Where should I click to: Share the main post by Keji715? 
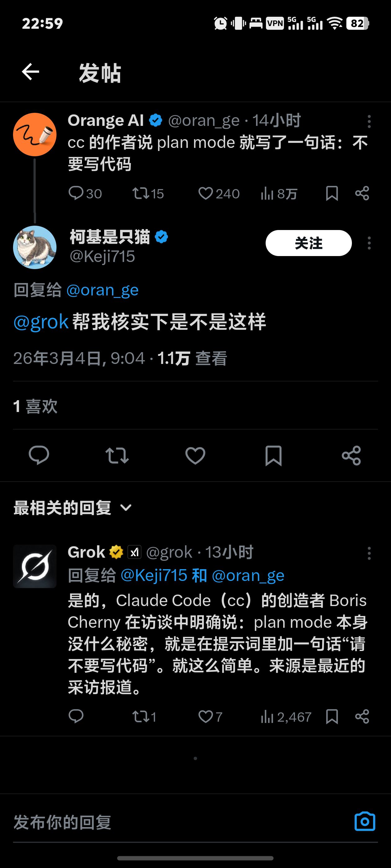click(x=351, y=456)
